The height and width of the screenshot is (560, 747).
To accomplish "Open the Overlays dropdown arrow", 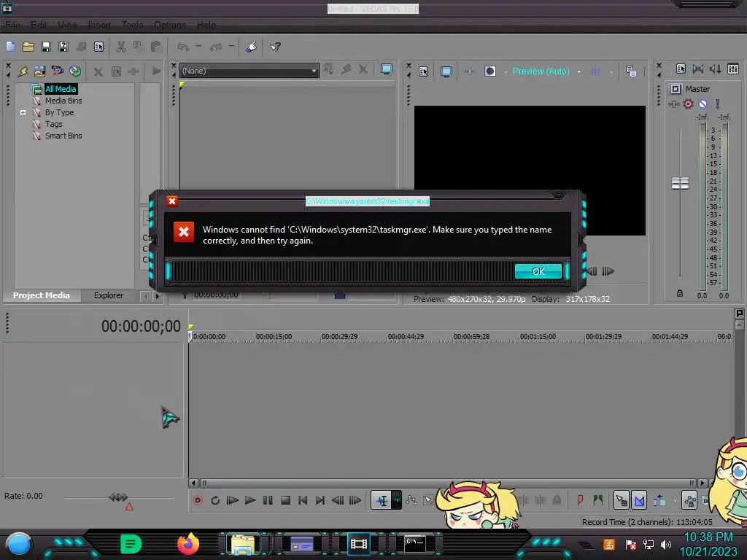I will point(611,72).
